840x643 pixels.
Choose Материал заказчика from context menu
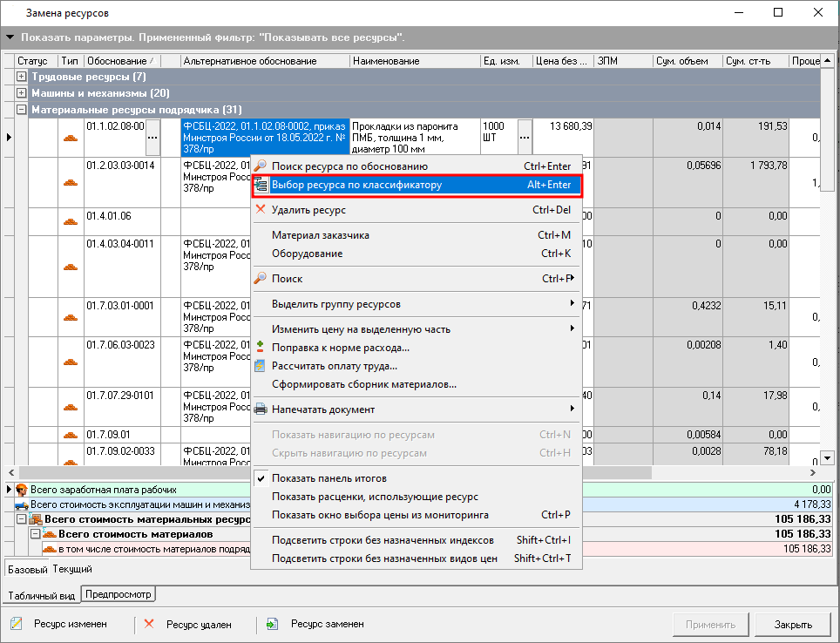pyautogui.click(x=320, y=235)
